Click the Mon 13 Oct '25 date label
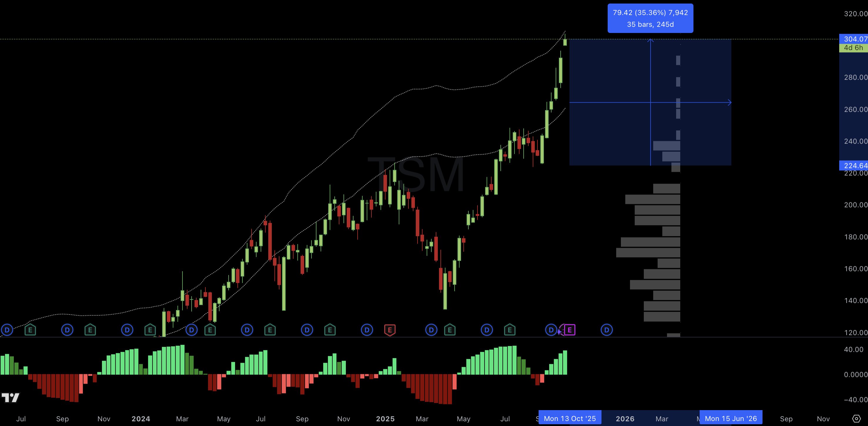This screenshot has width=868, height=426. click(570, 419)
